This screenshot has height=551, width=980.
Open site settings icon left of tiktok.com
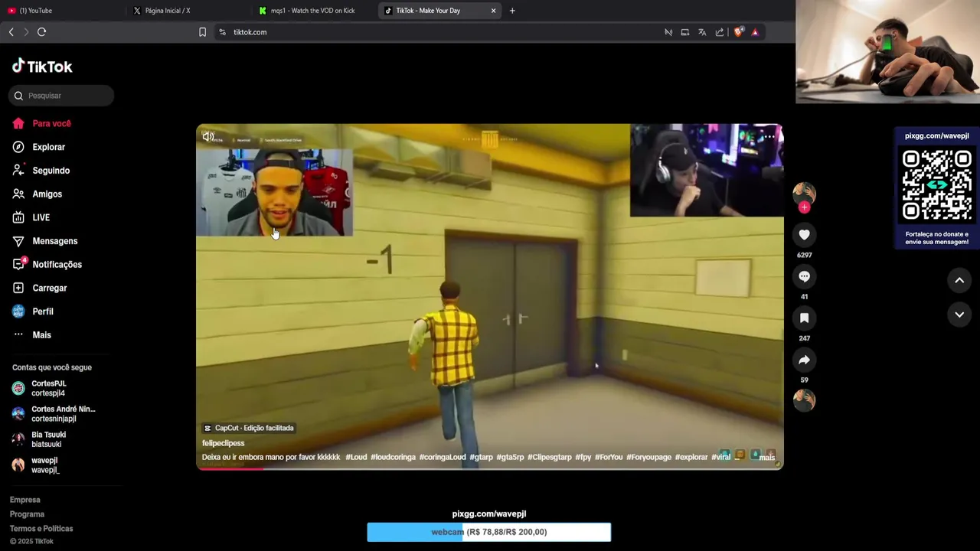(223, 32)
